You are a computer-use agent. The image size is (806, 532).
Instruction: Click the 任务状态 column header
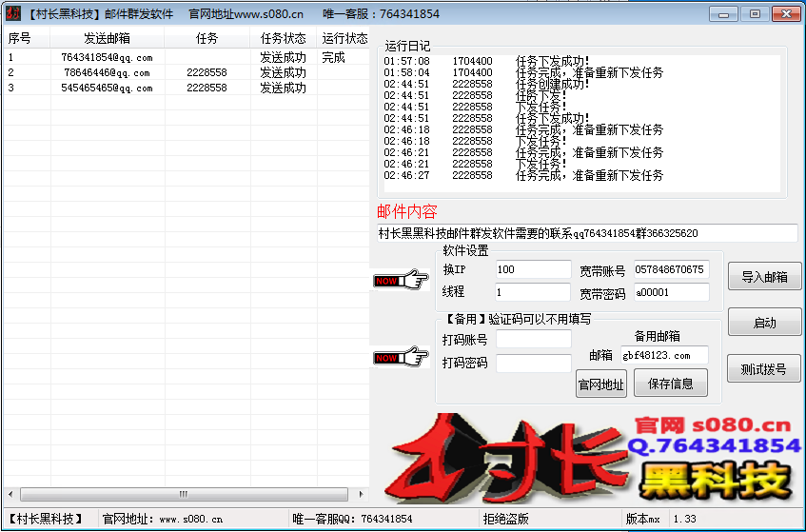[x=284, y=38]
